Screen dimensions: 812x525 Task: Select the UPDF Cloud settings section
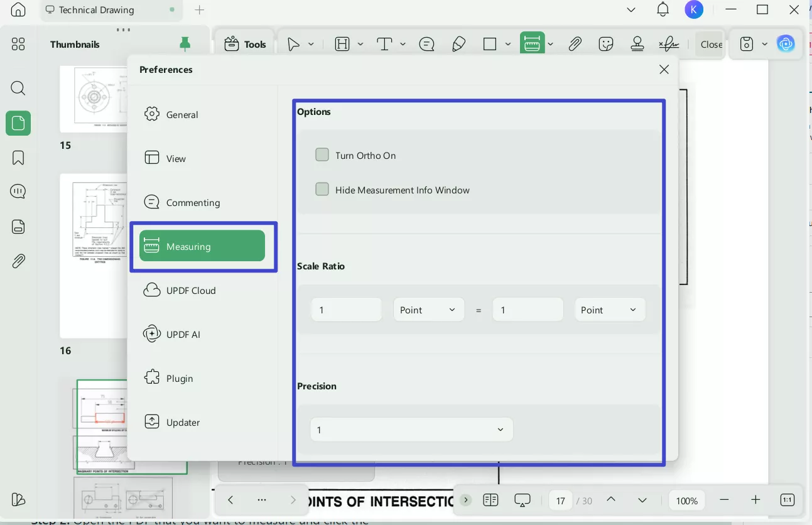coord(190,290)
